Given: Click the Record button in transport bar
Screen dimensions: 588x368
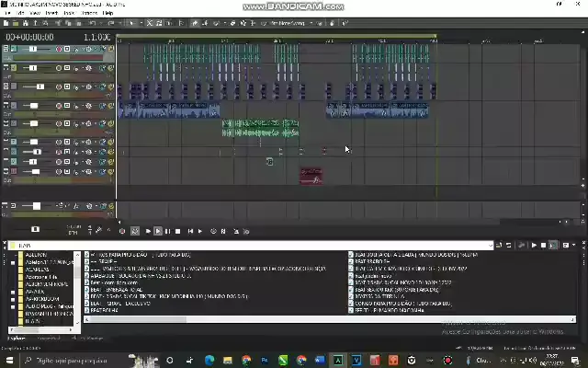Looking at the screenshot, I should pos(122,231).
